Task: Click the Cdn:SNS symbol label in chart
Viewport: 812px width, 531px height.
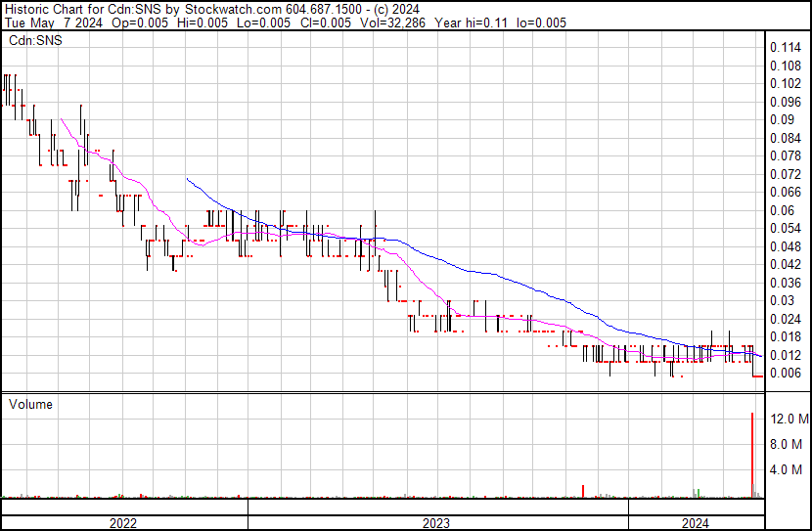Action: point(34,41)
